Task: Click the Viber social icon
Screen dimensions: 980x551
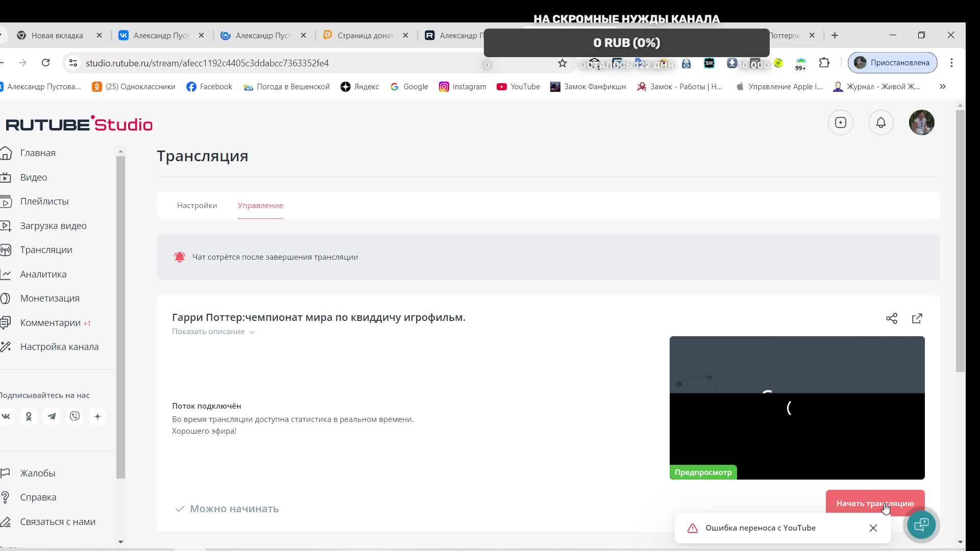Action: pos(75,416)
